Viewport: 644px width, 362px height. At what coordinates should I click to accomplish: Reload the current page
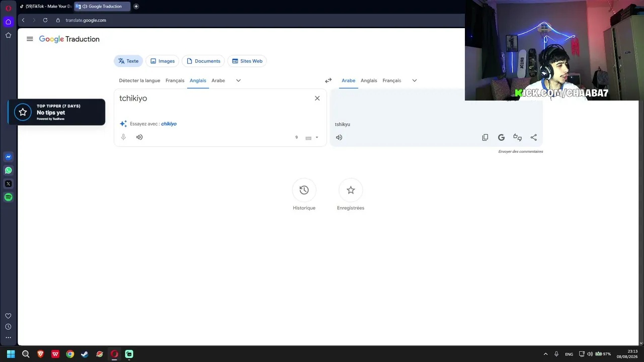coord(45,20)
